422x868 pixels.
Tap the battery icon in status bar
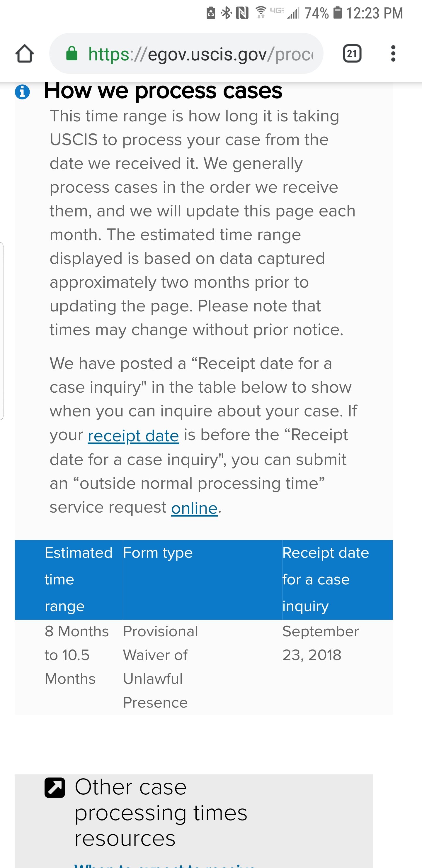[338, 13]
